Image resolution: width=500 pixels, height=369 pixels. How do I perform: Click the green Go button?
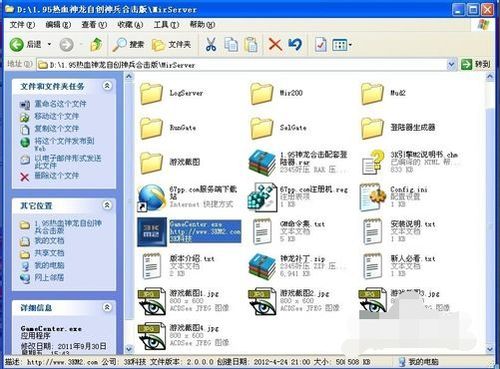coord(476,64)
